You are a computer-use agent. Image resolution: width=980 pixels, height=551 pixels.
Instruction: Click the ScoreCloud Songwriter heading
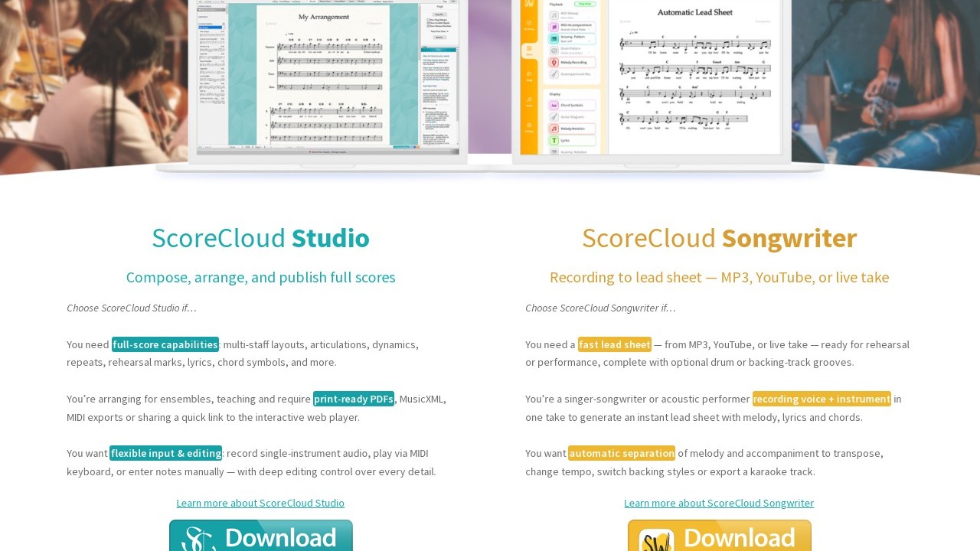point(719,238)
